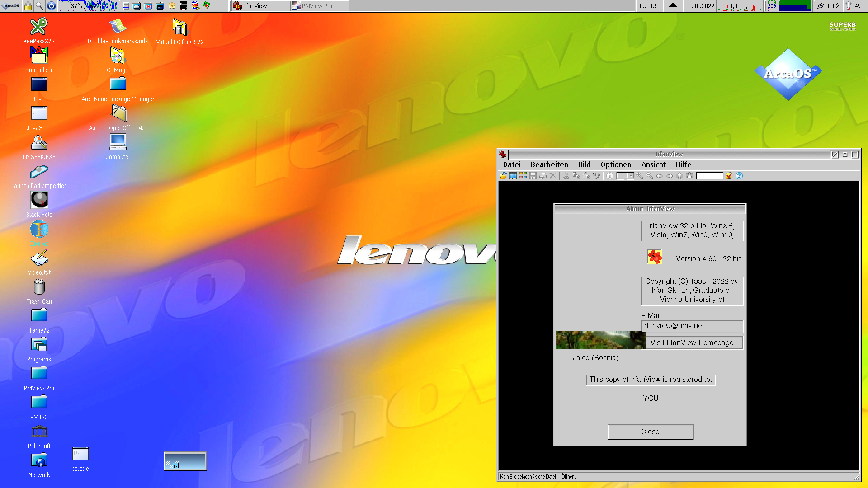Open the Ansicht menu

tap(653, 165)
